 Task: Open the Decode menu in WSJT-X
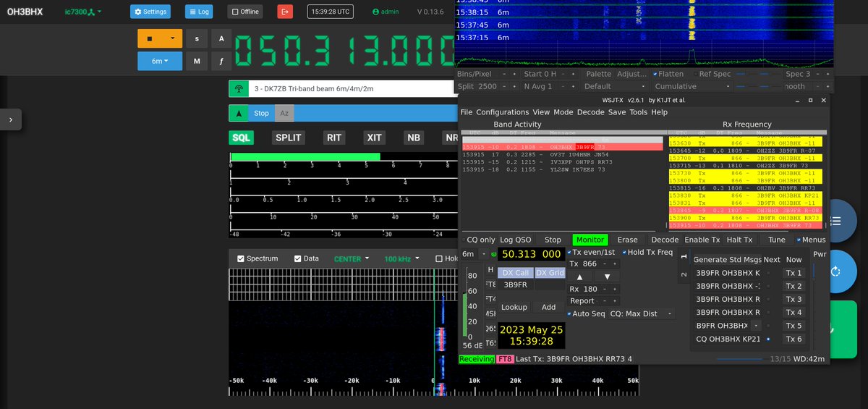(590, 112)
